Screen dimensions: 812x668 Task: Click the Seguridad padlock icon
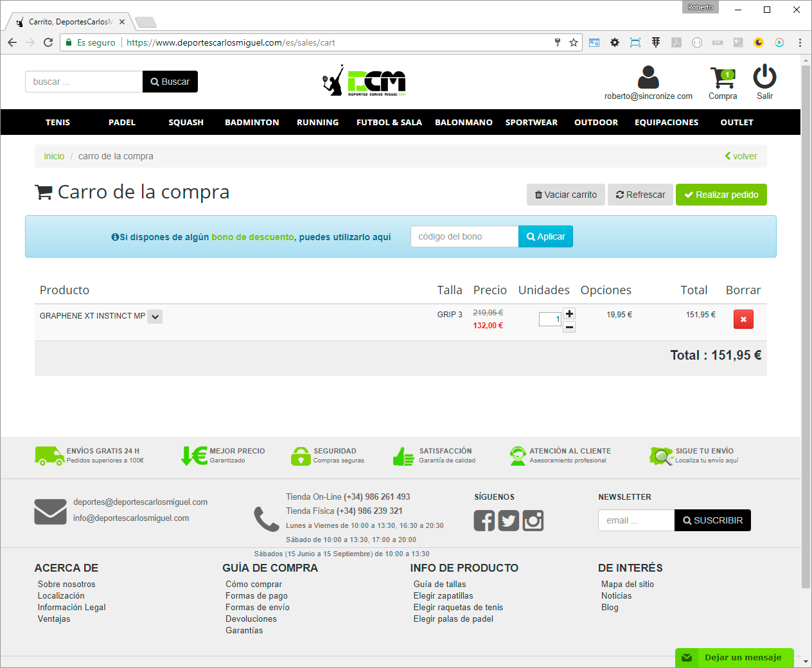pyautogui.click(x=301, y=456)
